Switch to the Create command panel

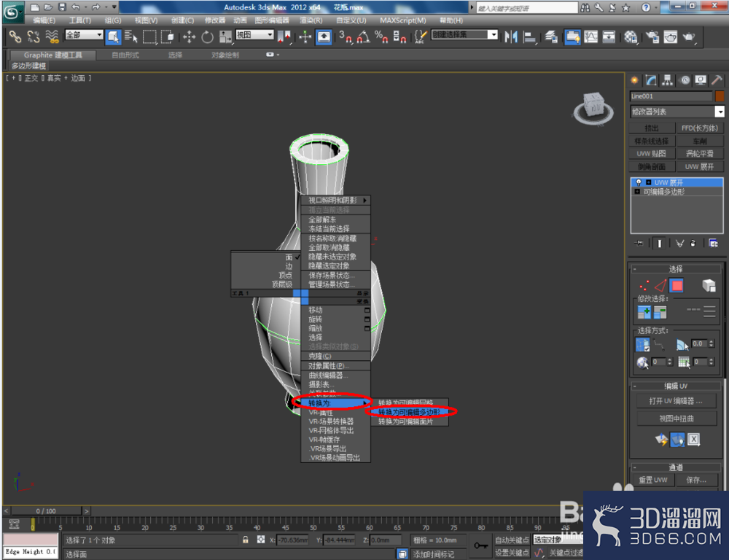[x=635, y=80]
